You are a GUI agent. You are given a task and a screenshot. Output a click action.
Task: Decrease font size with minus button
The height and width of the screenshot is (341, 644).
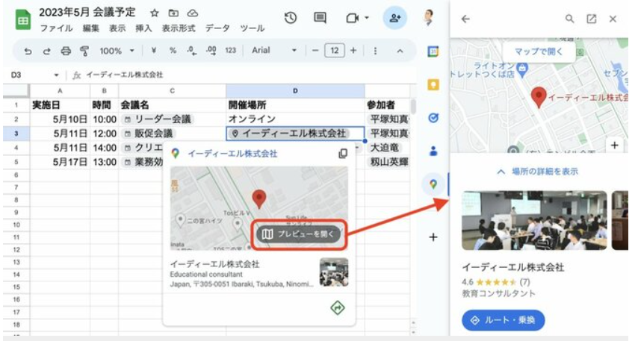(x=315, y=51)
